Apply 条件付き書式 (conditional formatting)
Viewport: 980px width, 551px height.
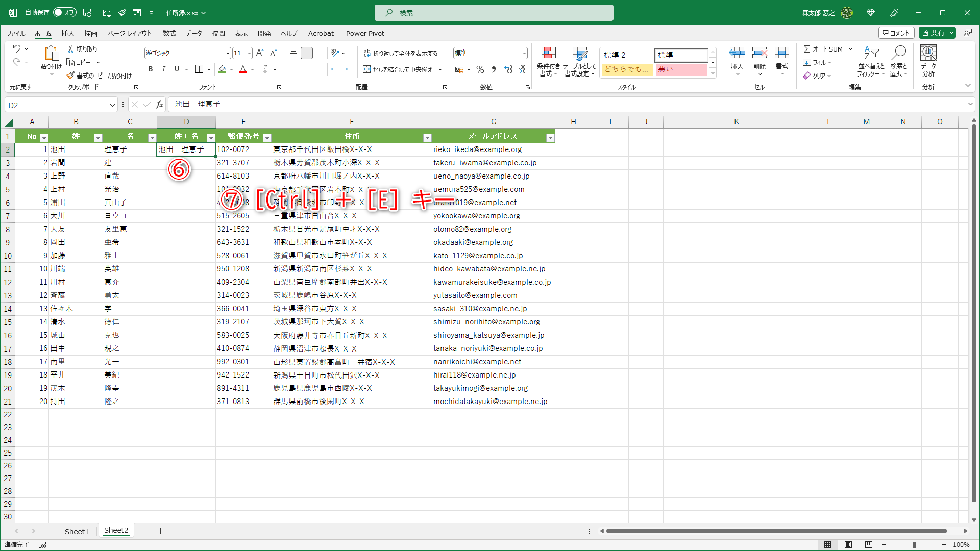548,61
